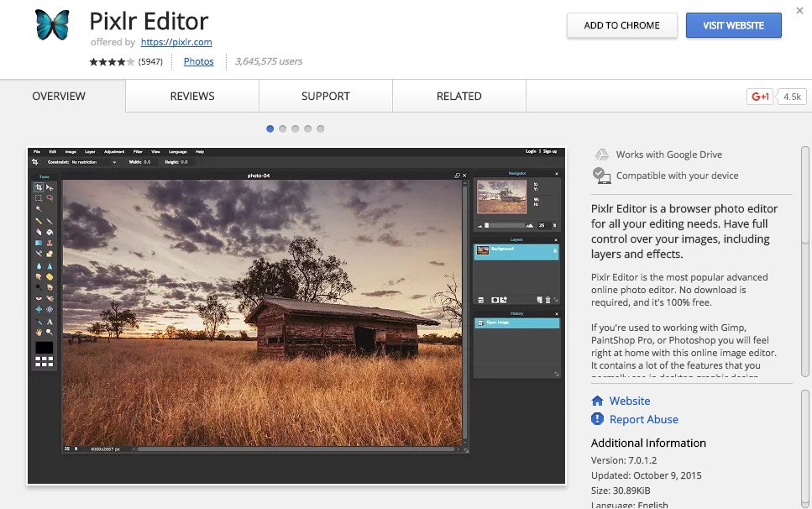Select the Hand pan tool
Viewport: 812px width, 509px height.
[39, 332]
